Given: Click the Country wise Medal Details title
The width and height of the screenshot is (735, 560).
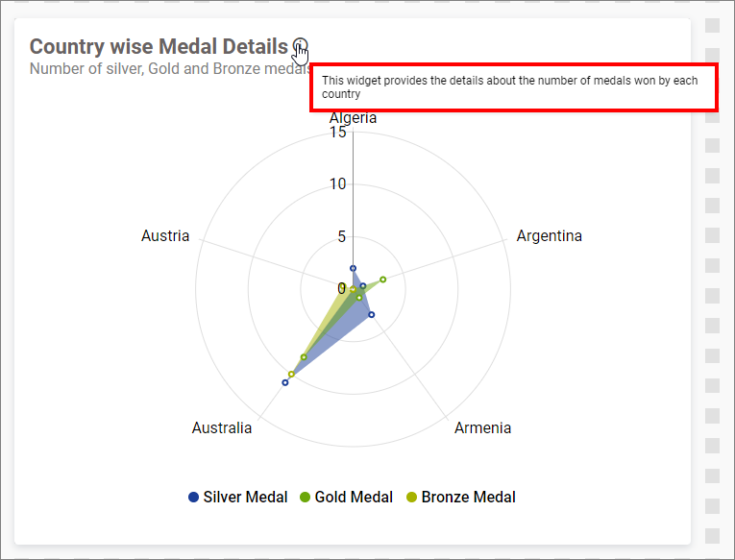Looking at the screenshot, I should (x=159, y=46).
